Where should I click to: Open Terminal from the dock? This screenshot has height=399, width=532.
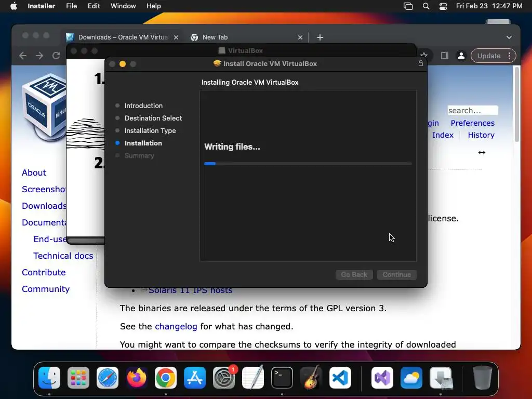[x=282, y=378]
